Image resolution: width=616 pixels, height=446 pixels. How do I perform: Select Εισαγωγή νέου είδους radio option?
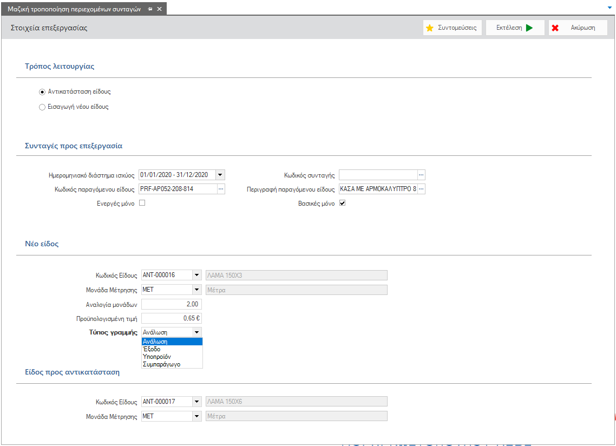pos(42,107)
